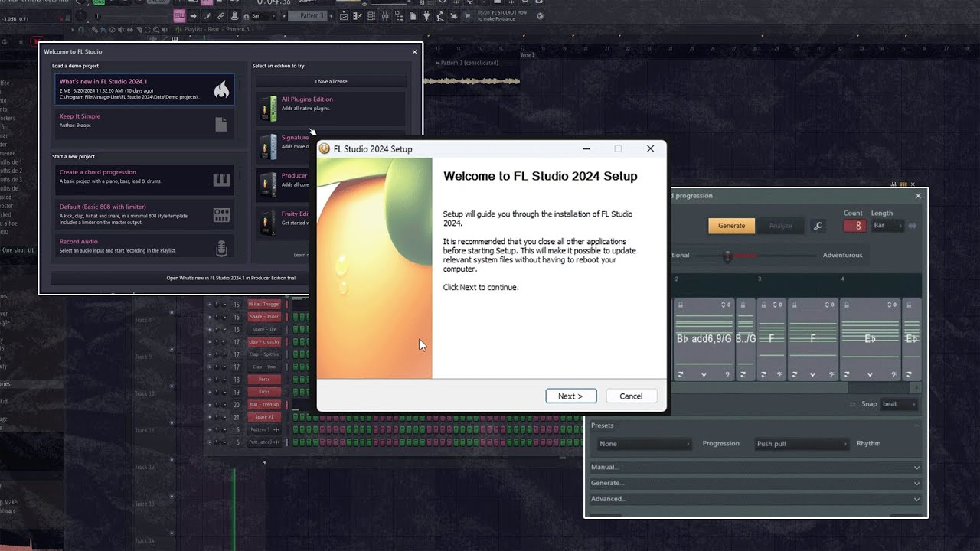Select the first F chord block

pyautogui.click(x=771, y=339)
